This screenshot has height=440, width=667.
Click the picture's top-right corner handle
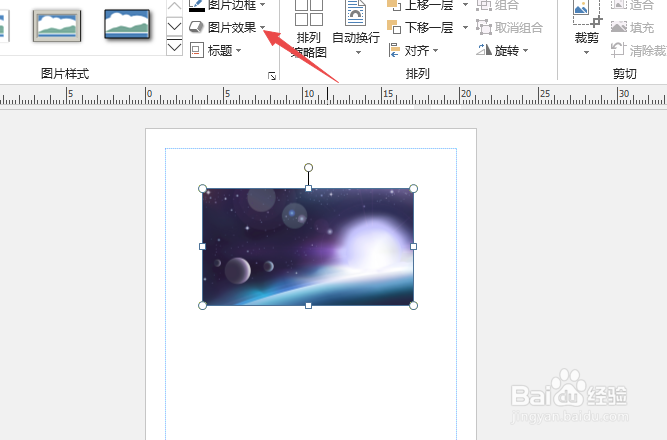[x=413, y=189]
